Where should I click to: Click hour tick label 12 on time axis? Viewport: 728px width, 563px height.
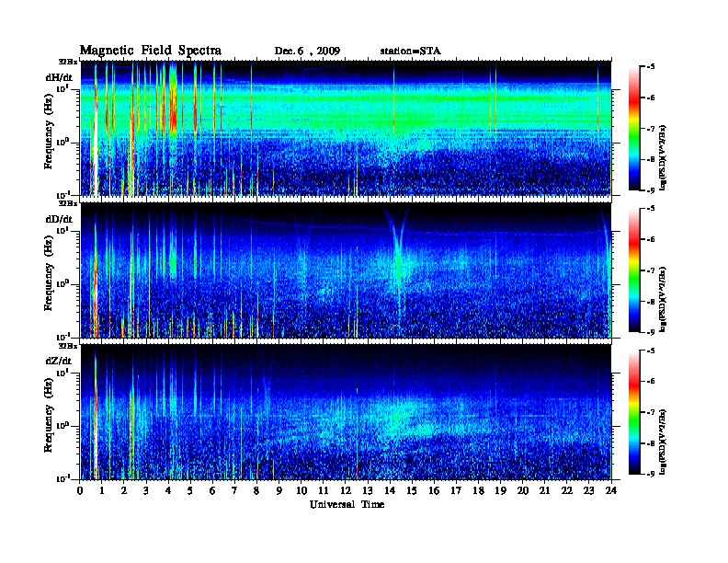pos(346,491)
